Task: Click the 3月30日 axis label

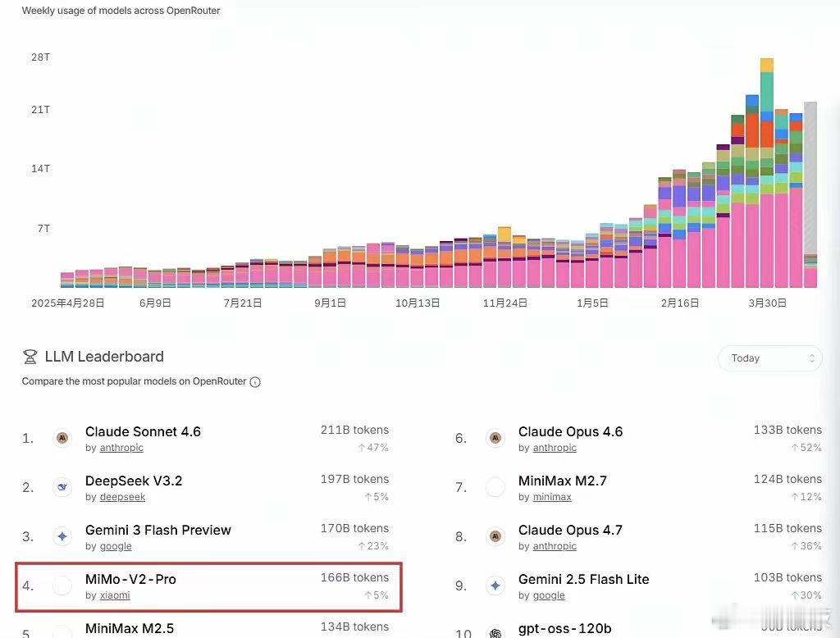Action: [767, 303]
